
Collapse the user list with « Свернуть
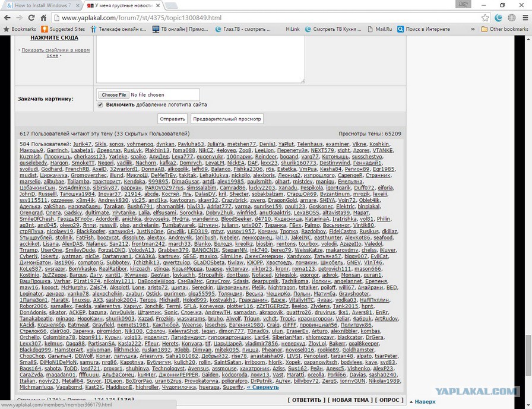pyautogui.click(x=262, y=387)
